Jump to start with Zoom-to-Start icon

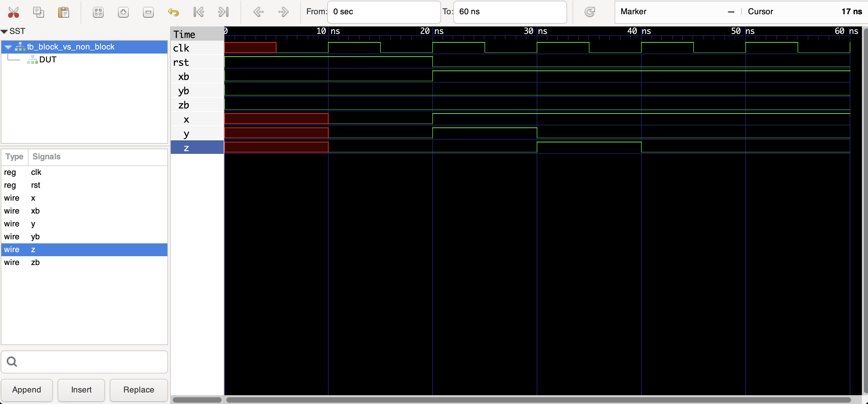tap(199, 12)
